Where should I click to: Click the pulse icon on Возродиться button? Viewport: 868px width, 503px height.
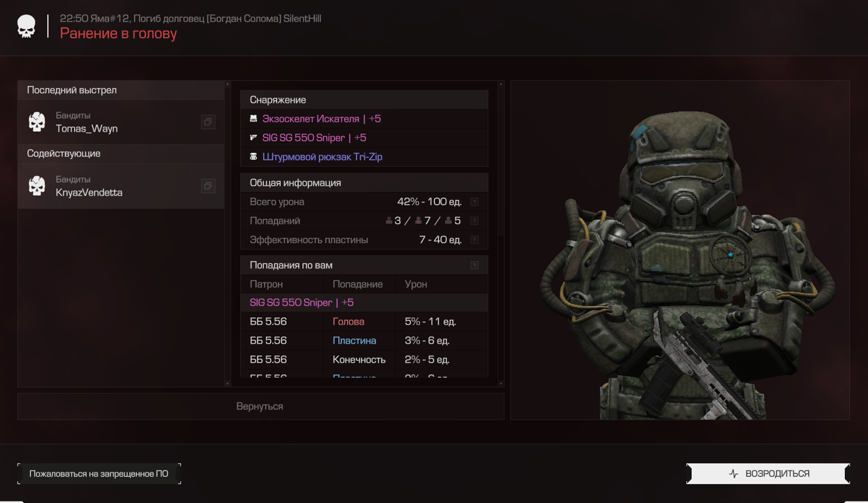734,474
